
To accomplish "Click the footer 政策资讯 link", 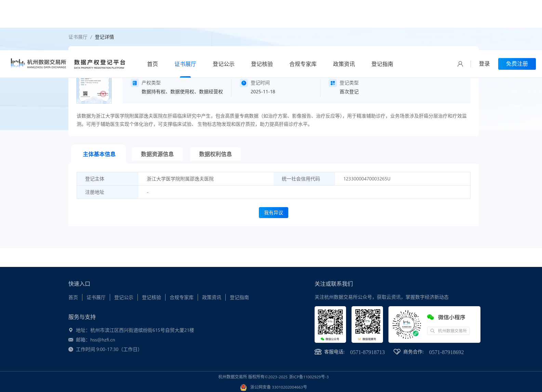I will [212, 297].
